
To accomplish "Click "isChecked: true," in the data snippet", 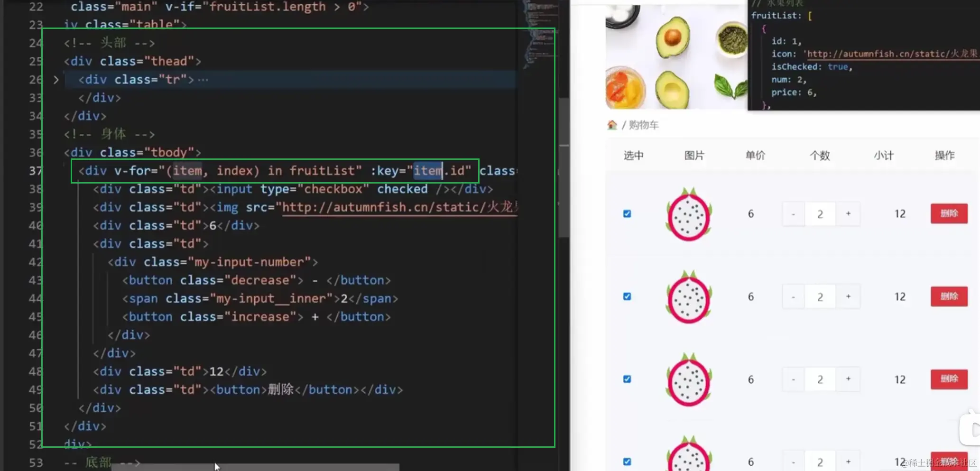I will 812,67.
